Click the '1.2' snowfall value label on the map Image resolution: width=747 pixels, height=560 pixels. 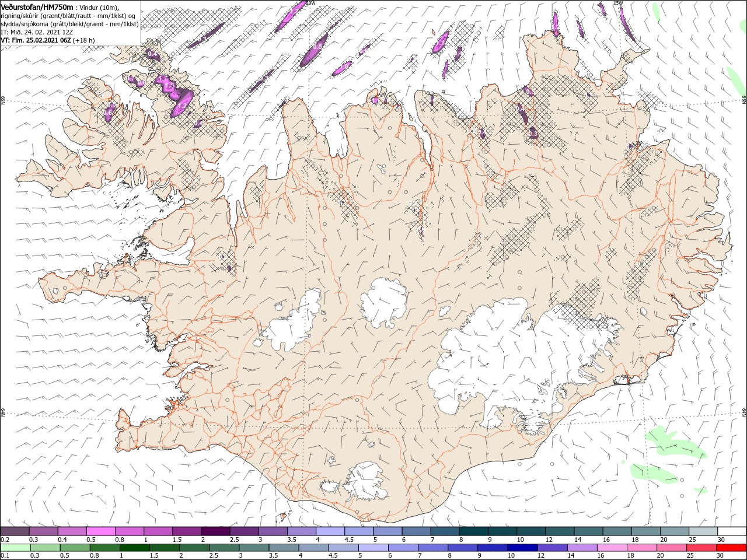(x=182, y=106)
